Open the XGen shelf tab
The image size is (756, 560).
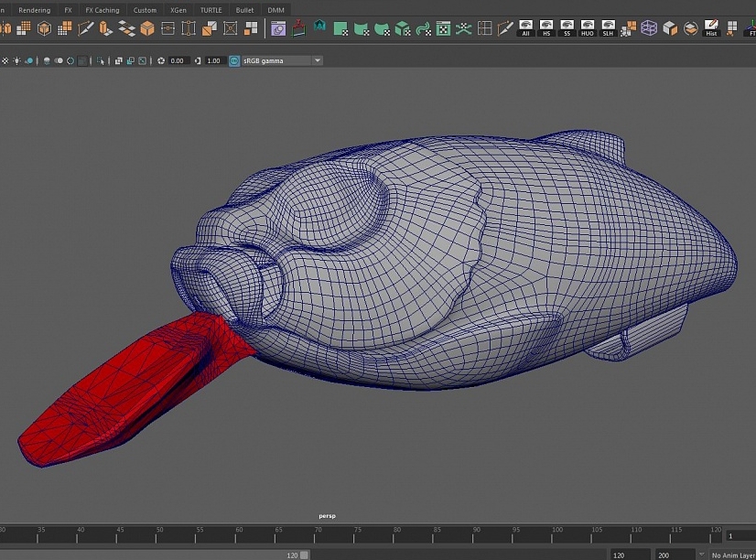pos(178,10)
